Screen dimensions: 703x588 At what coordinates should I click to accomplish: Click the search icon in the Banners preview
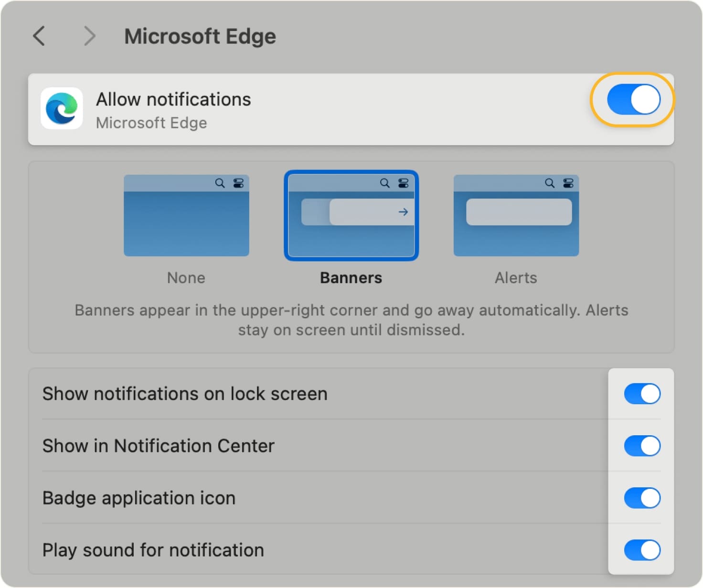click(384, 183)
